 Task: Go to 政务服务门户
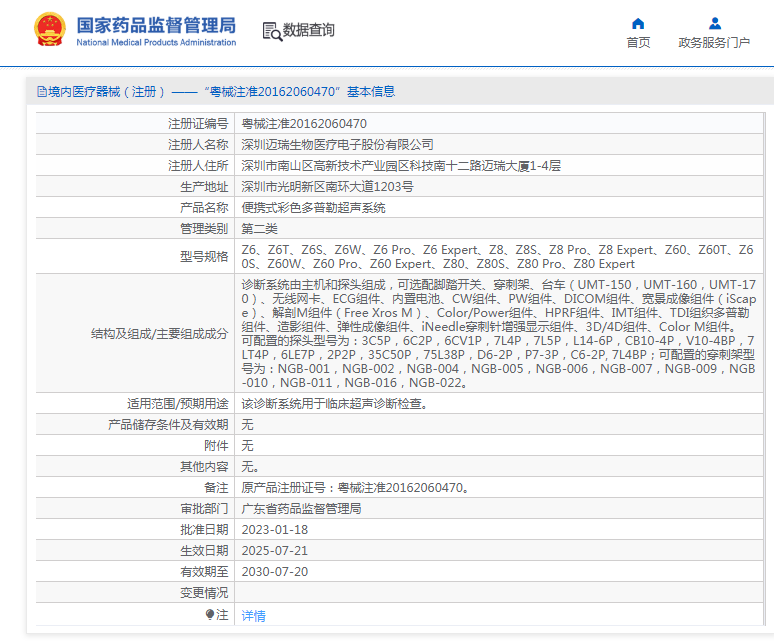click(714, 42)
